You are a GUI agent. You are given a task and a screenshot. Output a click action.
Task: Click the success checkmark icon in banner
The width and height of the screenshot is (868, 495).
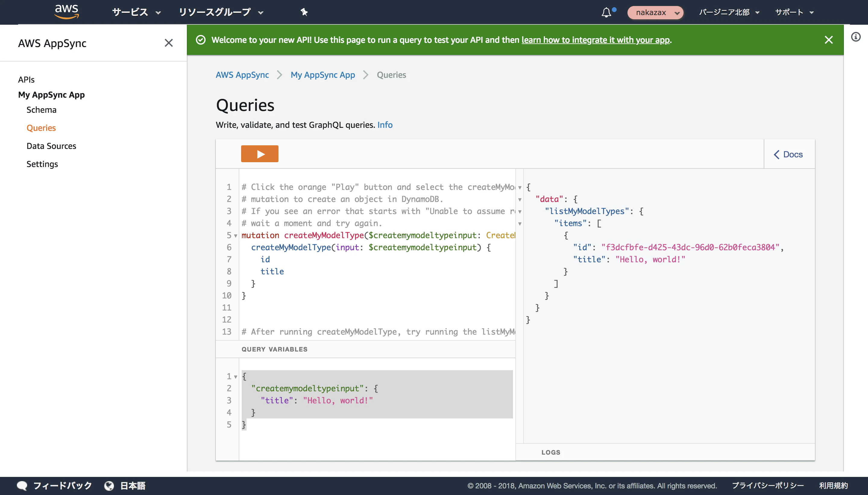201,40
